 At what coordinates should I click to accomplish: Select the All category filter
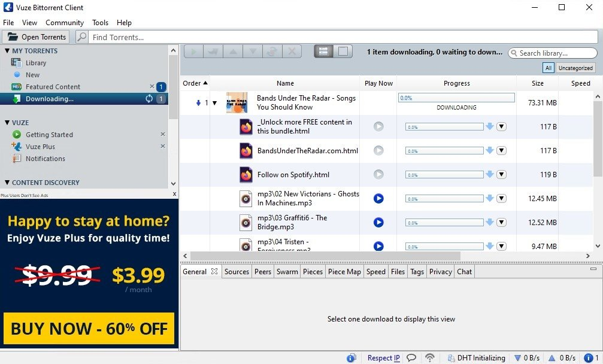(549, 68)
